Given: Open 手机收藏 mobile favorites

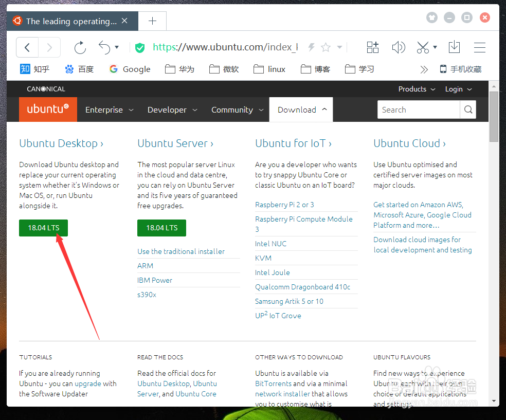Looking at the screenshot, I should (461, 69).
